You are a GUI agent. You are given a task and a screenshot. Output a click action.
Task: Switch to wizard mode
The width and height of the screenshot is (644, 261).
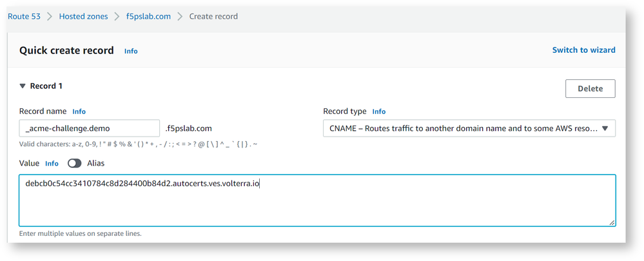(x=583, y=50)
